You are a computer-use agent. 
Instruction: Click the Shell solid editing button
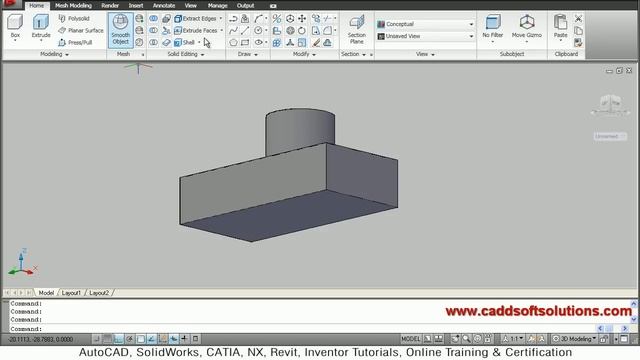(x=184, y=42)
